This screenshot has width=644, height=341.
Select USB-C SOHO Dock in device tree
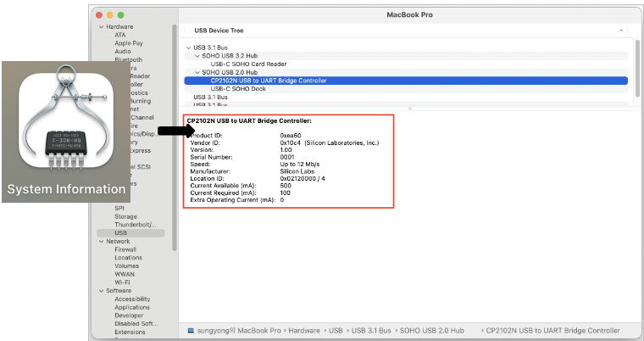tap(238, 89)
